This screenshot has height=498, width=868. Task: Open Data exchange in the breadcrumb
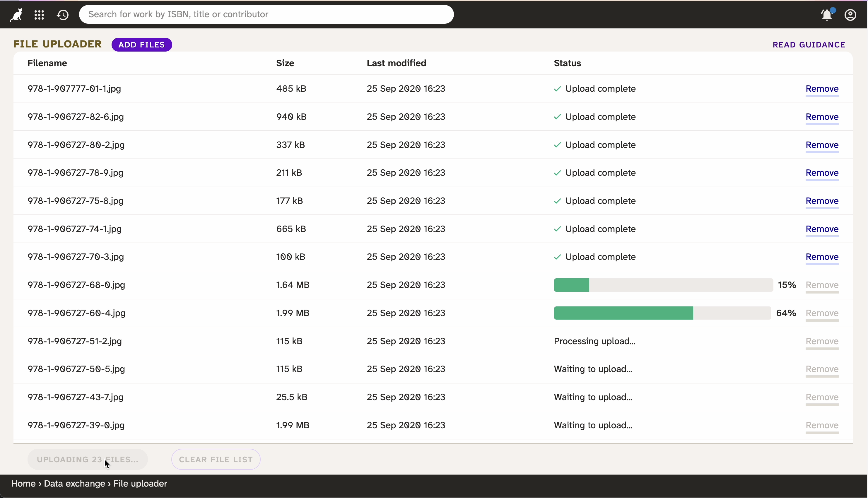(x=74, y=484)
